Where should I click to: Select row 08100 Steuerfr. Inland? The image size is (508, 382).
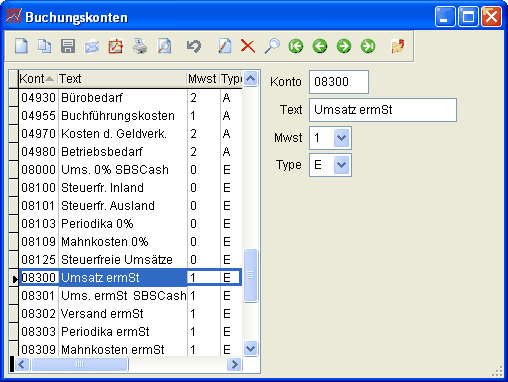(130, 188)
